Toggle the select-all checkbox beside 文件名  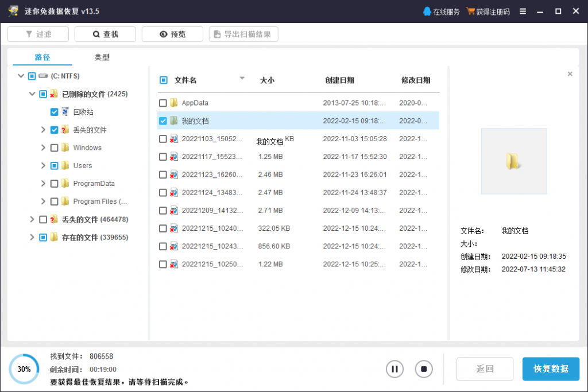coord(164,80)
